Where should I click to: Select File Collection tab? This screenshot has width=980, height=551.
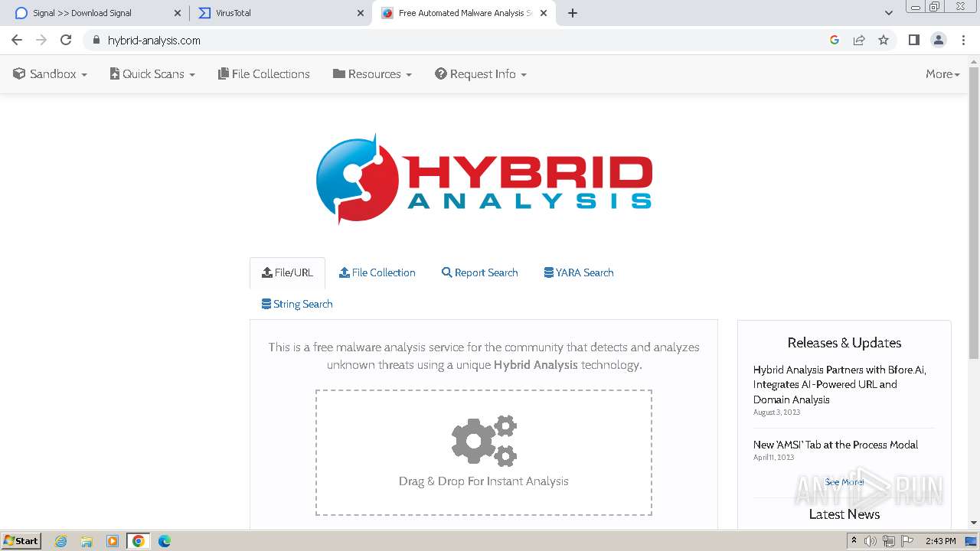[377, 272]
